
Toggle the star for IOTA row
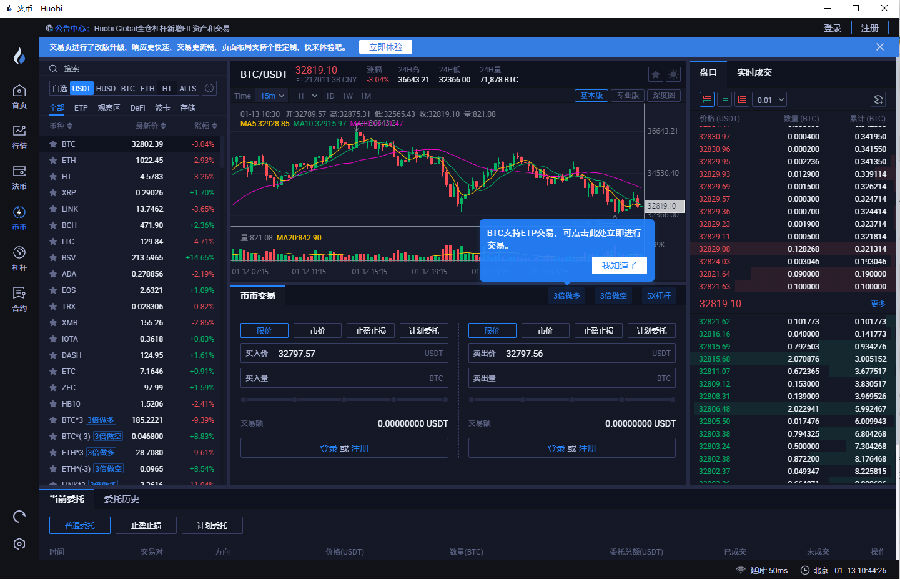pos(53,339)
